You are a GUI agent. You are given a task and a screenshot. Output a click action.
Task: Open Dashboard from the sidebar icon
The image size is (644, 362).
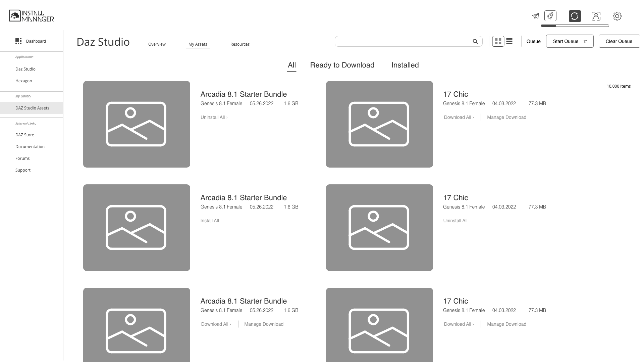pyautogui.click(x=18, y=41)
